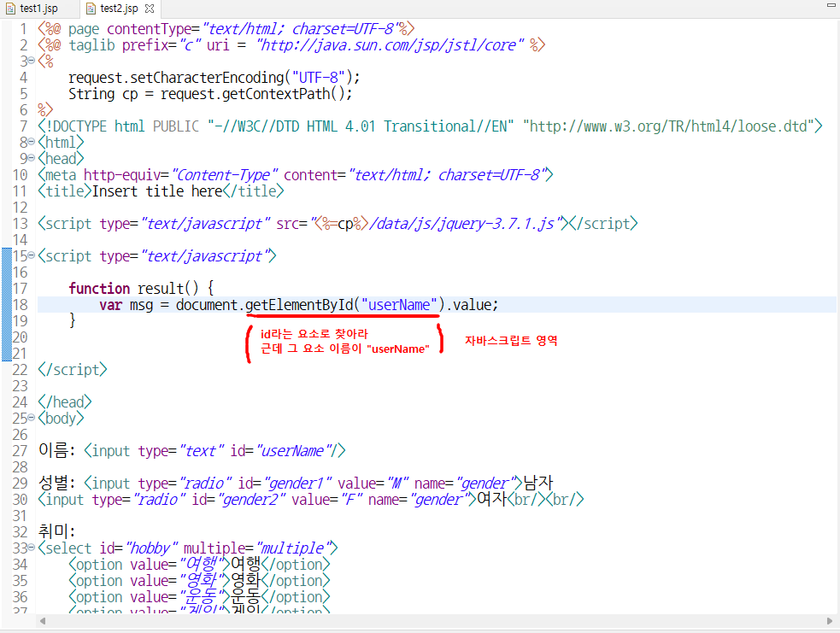
Task: Click the DOCTYPE loose.dtd URL
Action: [669, 126]
